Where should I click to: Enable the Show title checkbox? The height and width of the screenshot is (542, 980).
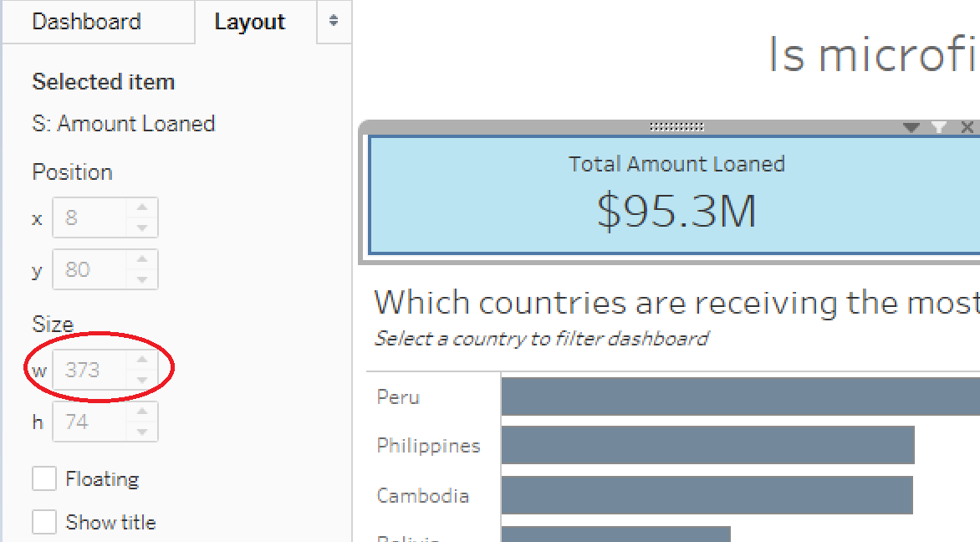(44, 521)
